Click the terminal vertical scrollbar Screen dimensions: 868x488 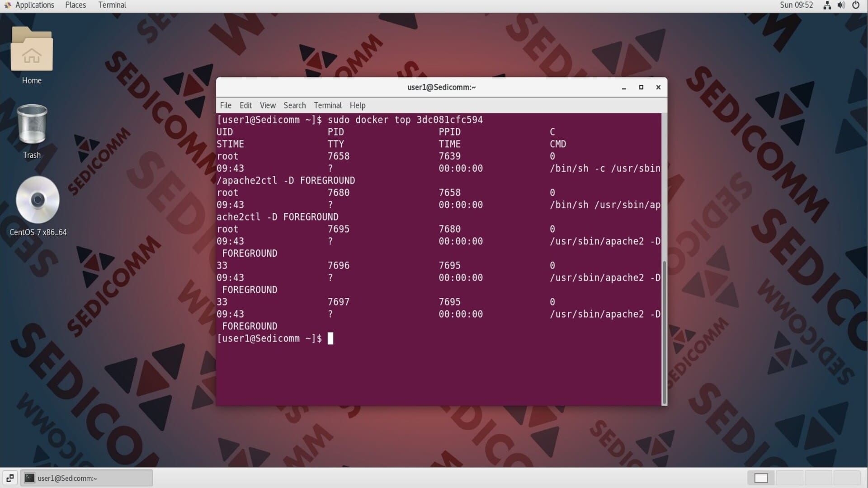click(664, 332)
